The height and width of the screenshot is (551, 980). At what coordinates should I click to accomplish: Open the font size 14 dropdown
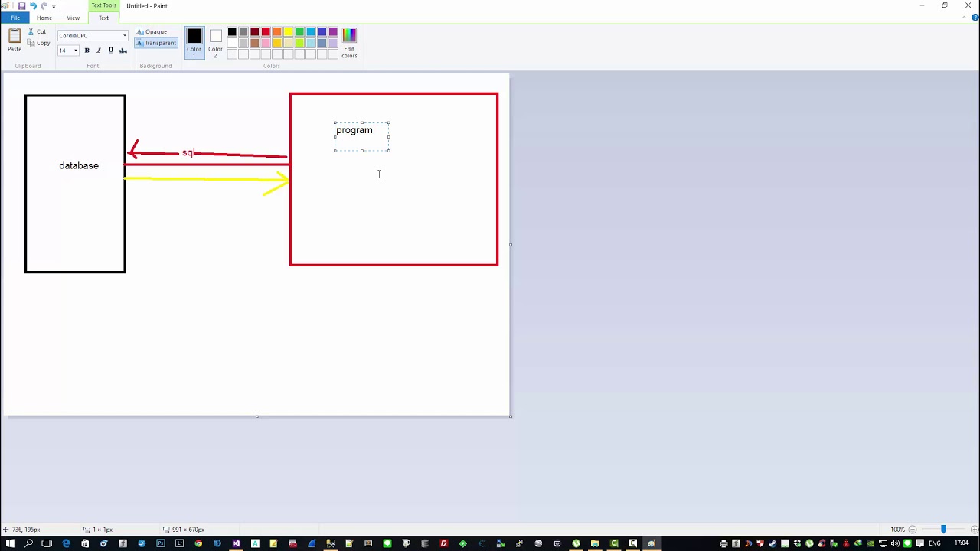75,51
